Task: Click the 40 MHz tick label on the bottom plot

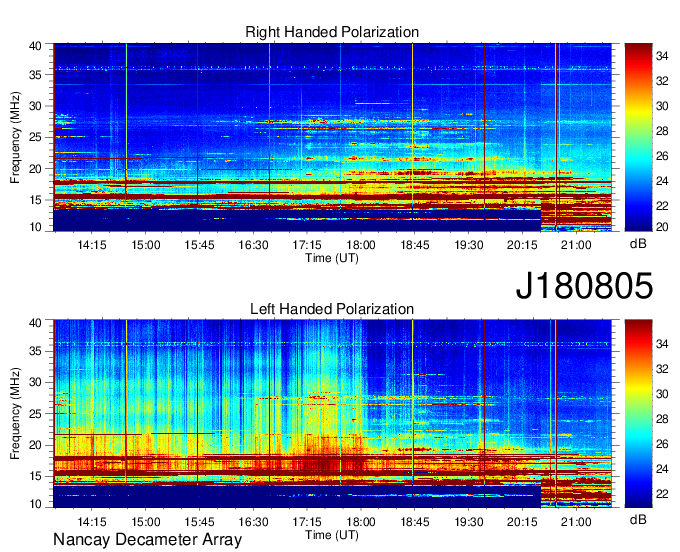Action: (x=36, y=323)
